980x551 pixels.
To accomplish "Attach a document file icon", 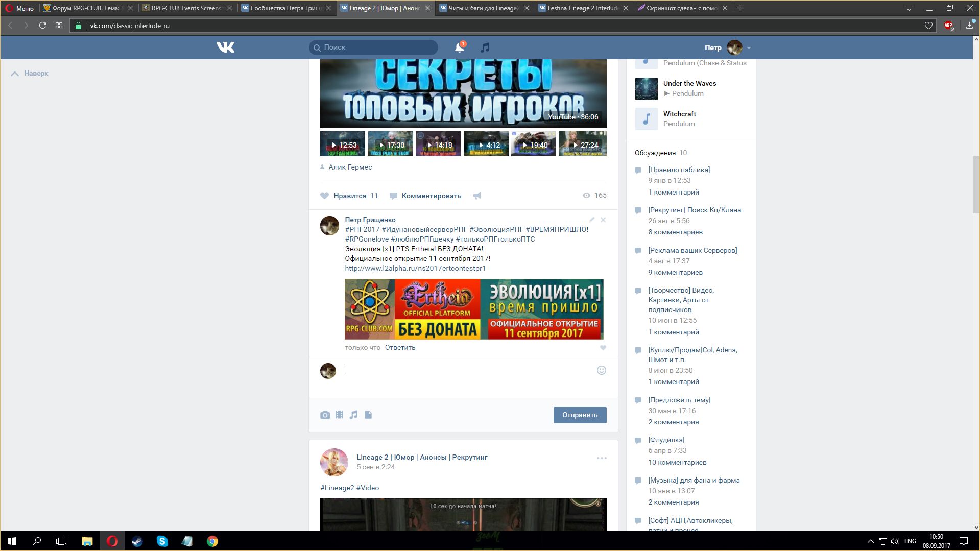I will (x=368, y=415).
